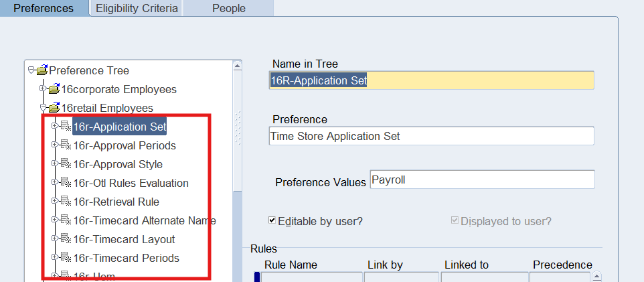Click the Preference Tree root folder icon
Screen dimensions: 644x282
point(42,70)
